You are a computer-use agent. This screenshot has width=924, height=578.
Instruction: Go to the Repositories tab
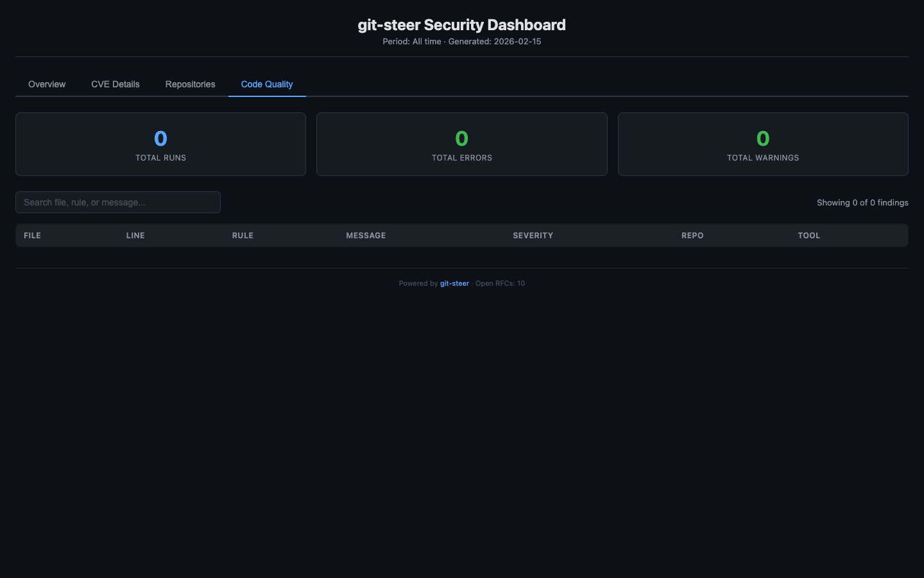tap(190, 84)
